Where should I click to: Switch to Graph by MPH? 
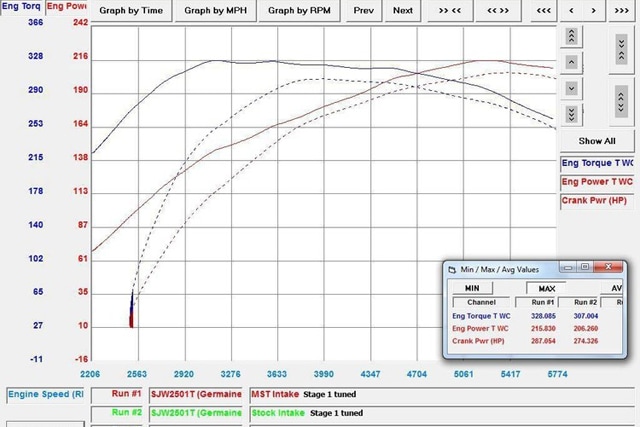coord(216,10)
